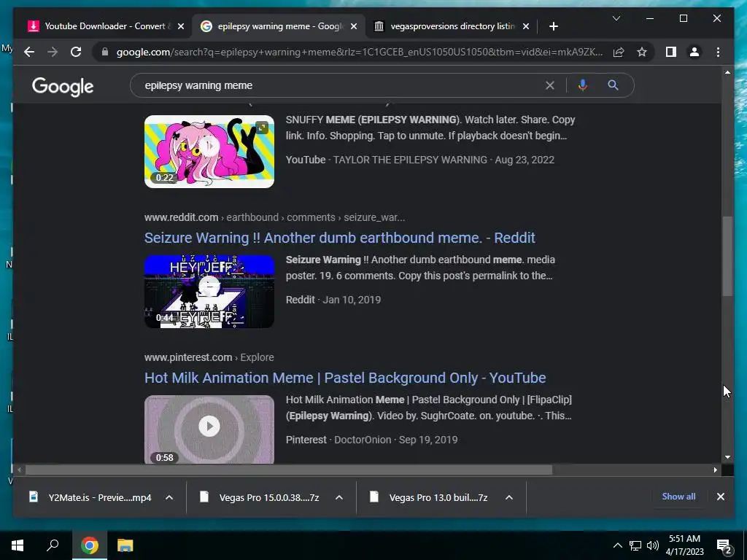747x560 pixels.
Task: Start a voice search with microphone
Action: coord(582,85)
